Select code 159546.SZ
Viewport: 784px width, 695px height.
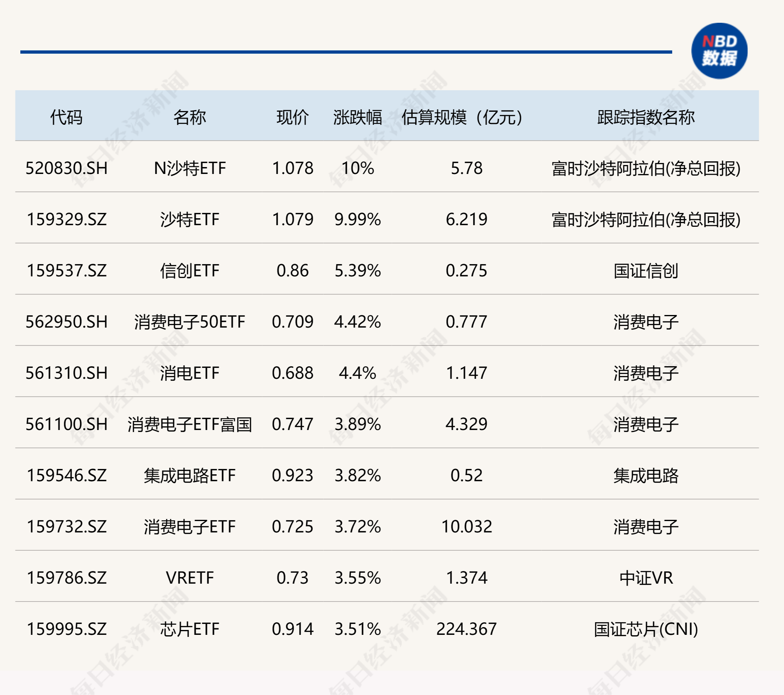point(66,476)
